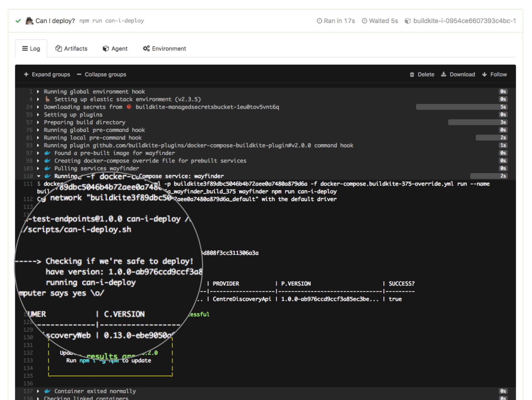This screenshot has height=400, width=532.
Task: Open the buildkite-i-0954ce6607393c4bc-1 agent link
Action: click(464, 21)
